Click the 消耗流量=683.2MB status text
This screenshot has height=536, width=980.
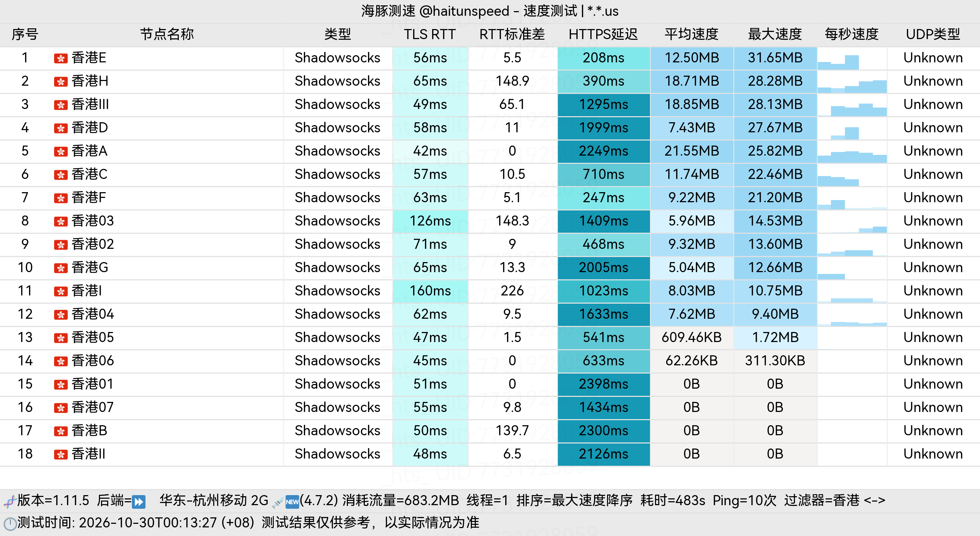click(x=400, y=501)
